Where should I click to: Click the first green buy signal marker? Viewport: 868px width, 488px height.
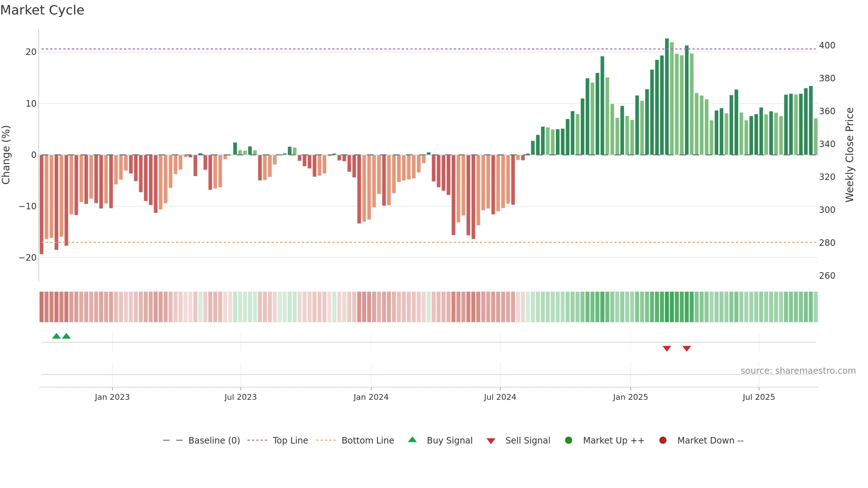(x=56, y=336)
